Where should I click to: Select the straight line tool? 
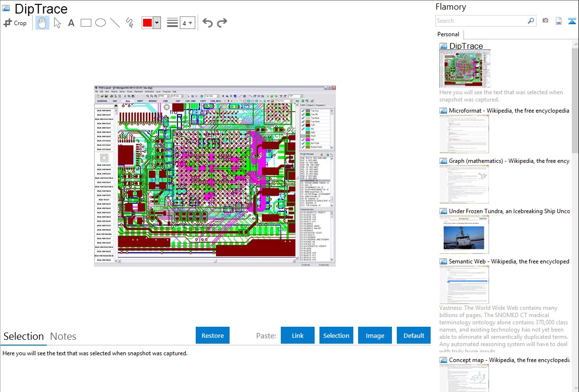[115, 23]
